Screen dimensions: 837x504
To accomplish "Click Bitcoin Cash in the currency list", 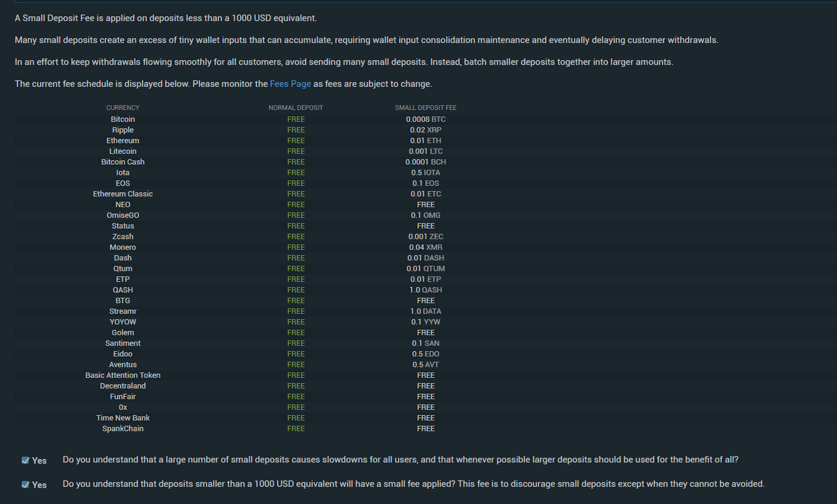I will pos(123,162).
